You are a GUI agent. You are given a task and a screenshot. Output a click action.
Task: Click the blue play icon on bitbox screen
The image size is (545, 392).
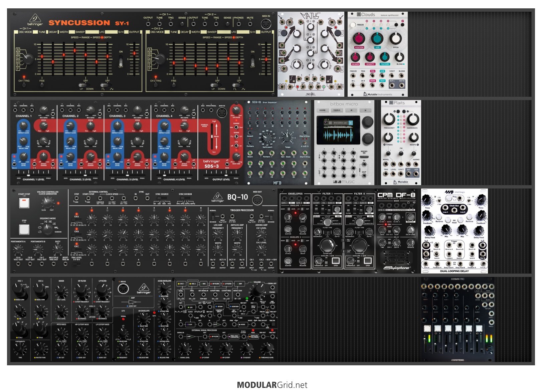pos(351,123)
